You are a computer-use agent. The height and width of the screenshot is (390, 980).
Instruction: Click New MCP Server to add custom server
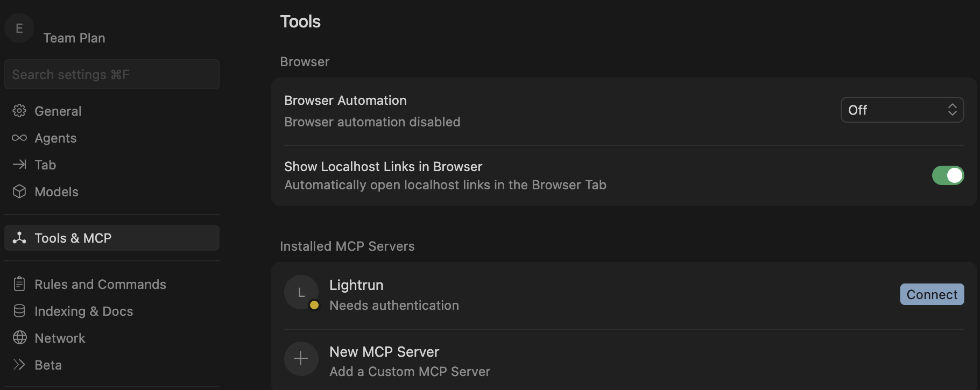(x=384, y=352)
